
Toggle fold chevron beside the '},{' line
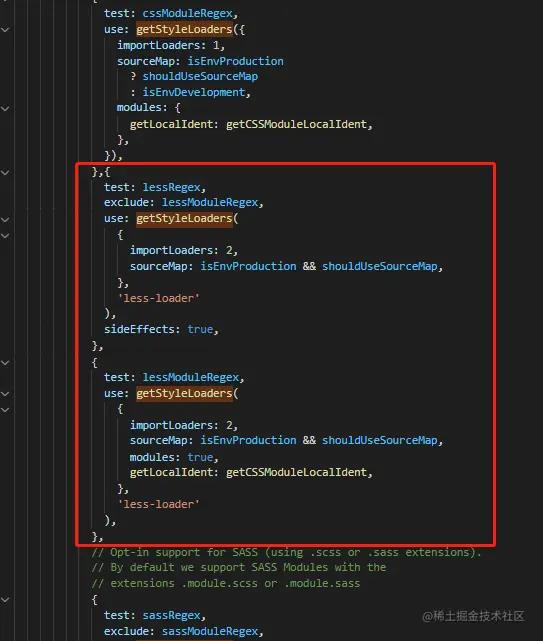click(5, 173)
